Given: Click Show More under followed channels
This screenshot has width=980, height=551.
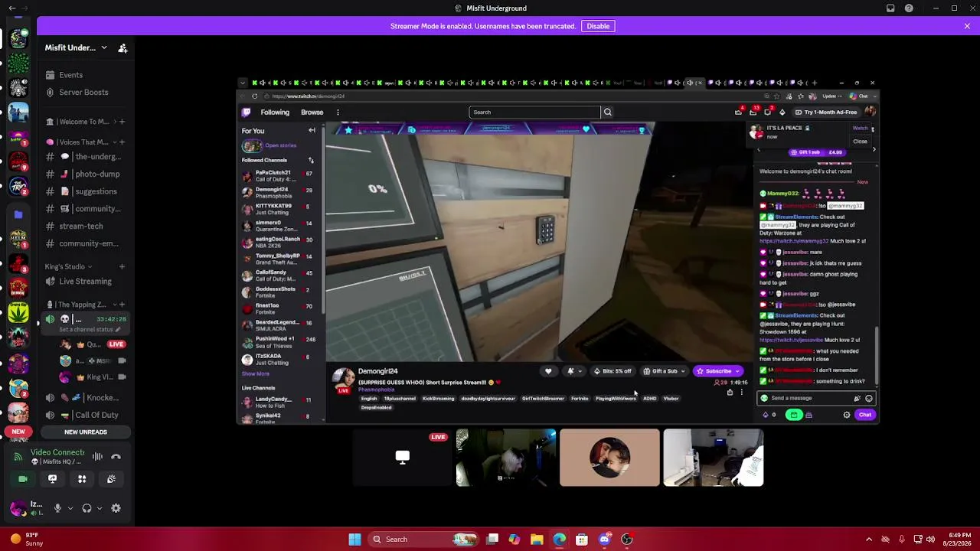Looking at the screenshot, I should (256, 374).
